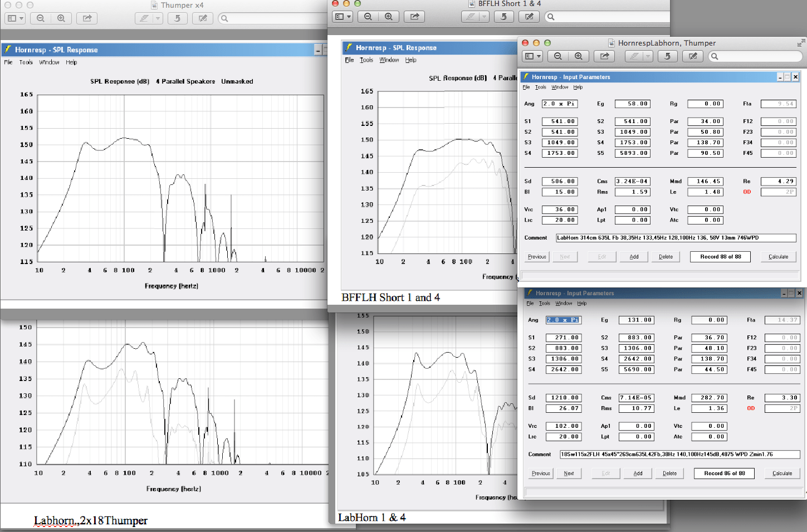Zoom out in the BFFLH Short 1 & 4 window

pos(368,17)
